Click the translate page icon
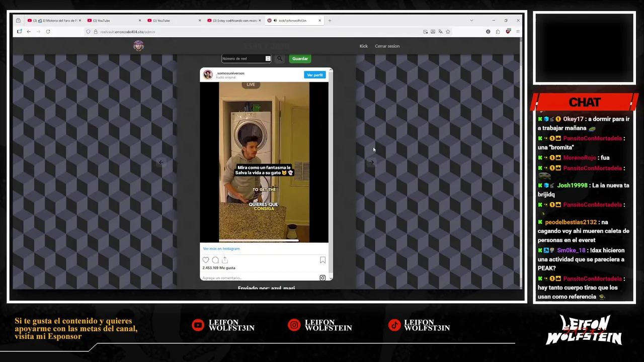 440,32
